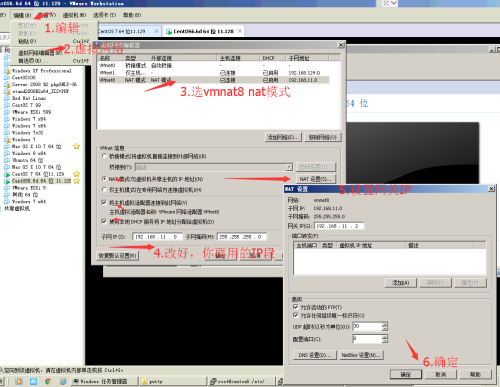Click the 子网地址 column header
This screenshot has width=500, height=387.
click(308, 58)
